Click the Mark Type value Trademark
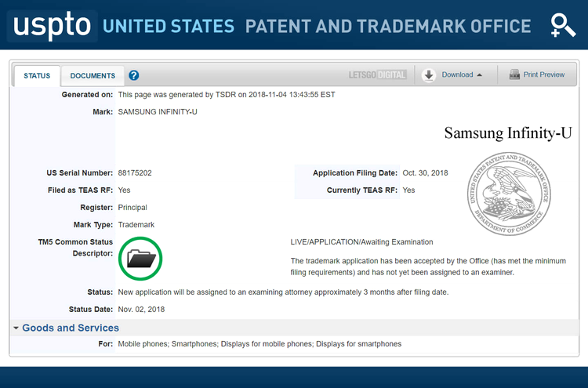 point(136,224)
